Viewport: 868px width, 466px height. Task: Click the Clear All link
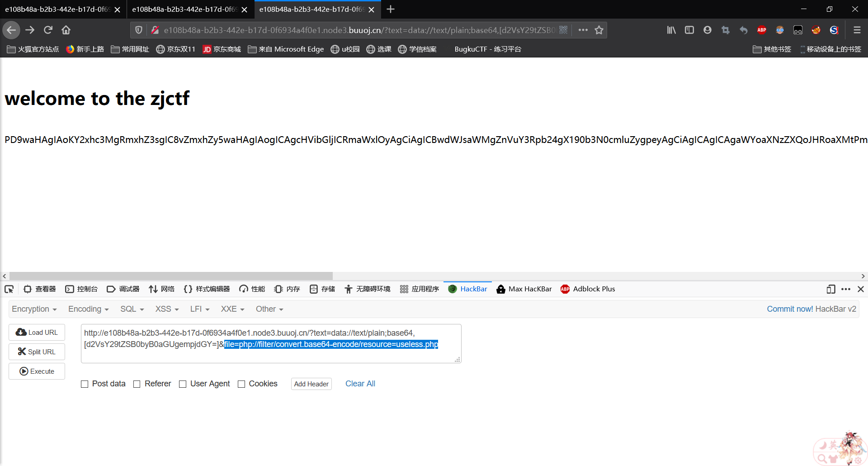coord(360,384)
